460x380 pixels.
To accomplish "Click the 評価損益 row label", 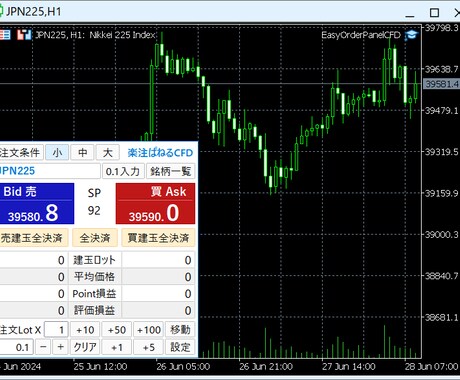I will pos(95,310).
